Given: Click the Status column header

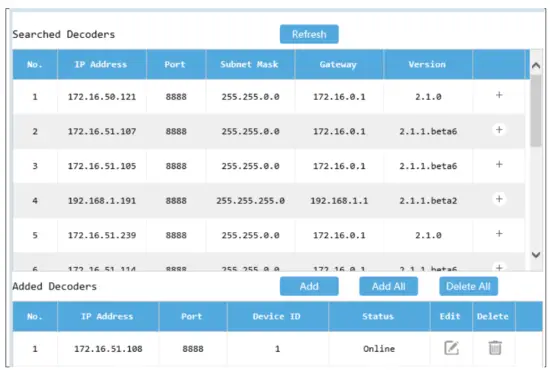Looking at the screenshot, I should [379, 316].
